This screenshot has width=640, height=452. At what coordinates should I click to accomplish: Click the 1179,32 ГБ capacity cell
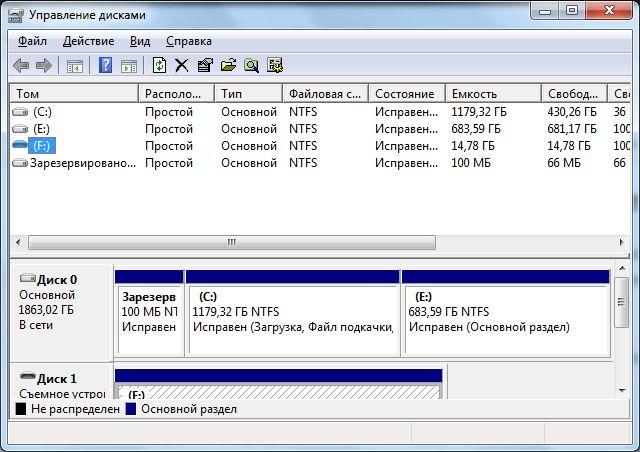click(479, 111)
